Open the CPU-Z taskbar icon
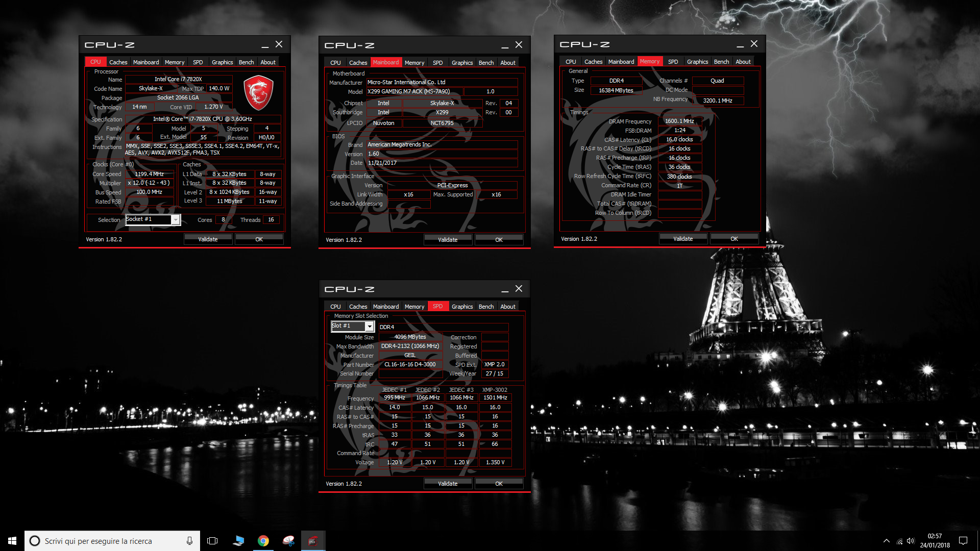Image resolution: width=980 pixels, height=551 pixels. click(313, 541)
